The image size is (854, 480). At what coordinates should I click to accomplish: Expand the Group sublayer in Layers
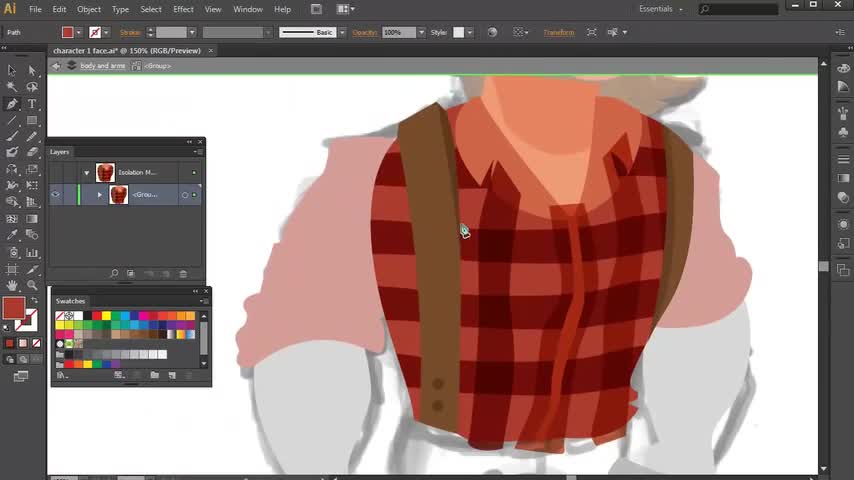click(x=99, y=195)
